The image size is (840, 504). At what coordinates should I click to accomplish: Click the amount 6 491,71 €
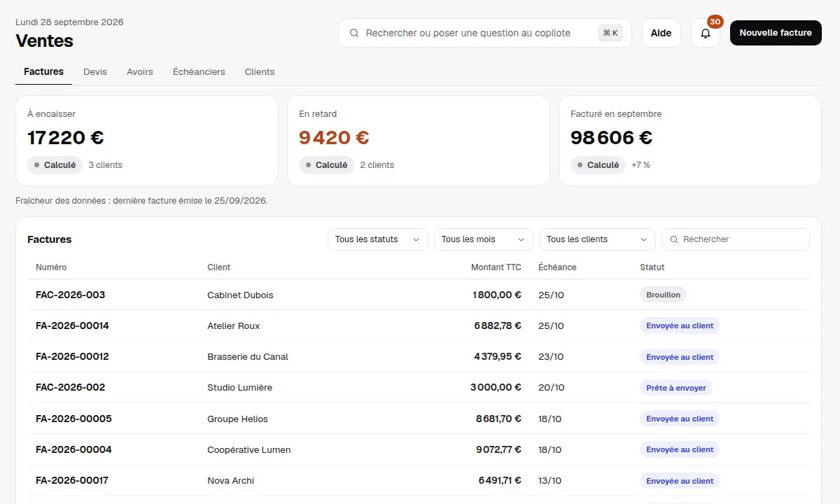click(500, 481)
